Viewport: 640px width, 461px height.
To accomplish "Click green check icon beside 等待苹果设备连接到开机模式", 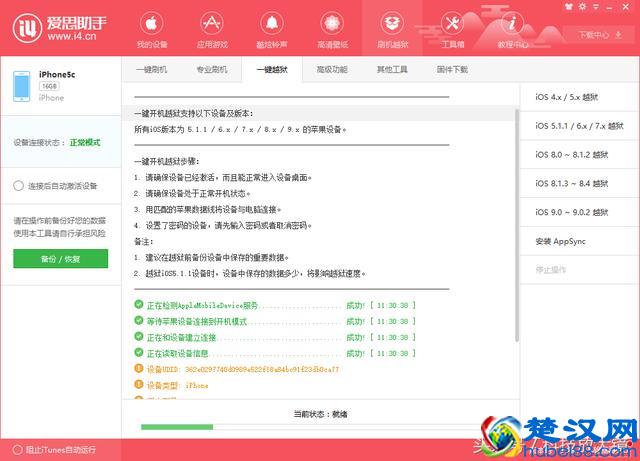I will pos(139,321).
